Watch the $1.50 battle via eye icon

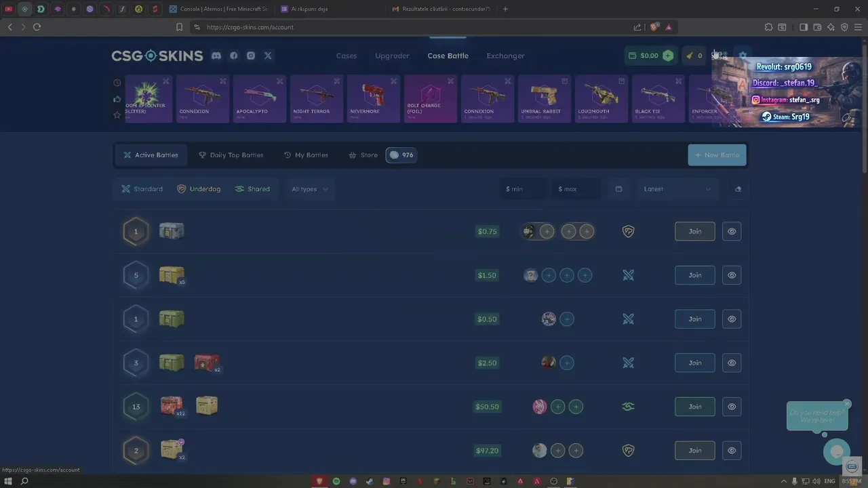click(732, 275)
